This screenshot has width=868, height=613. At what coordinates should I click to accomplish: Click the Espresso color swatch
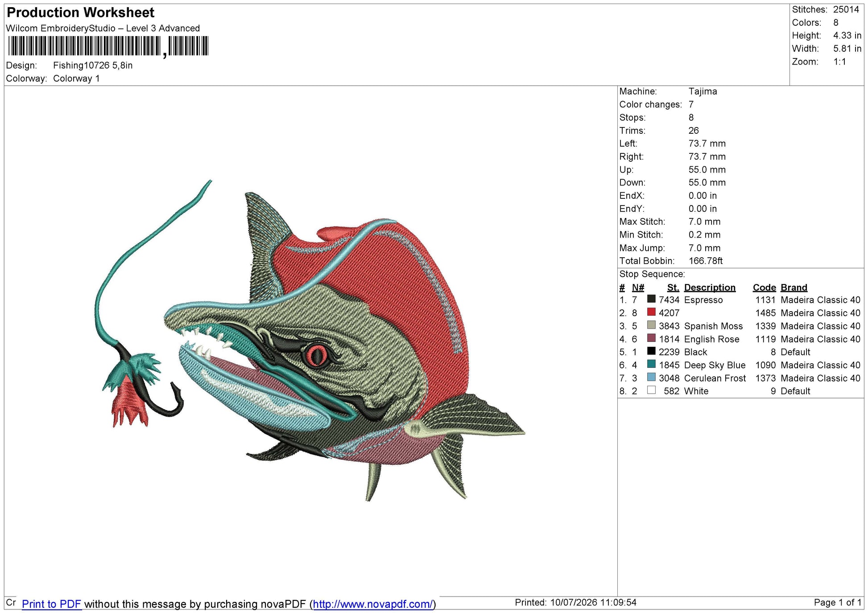click(x=651, y=299)
